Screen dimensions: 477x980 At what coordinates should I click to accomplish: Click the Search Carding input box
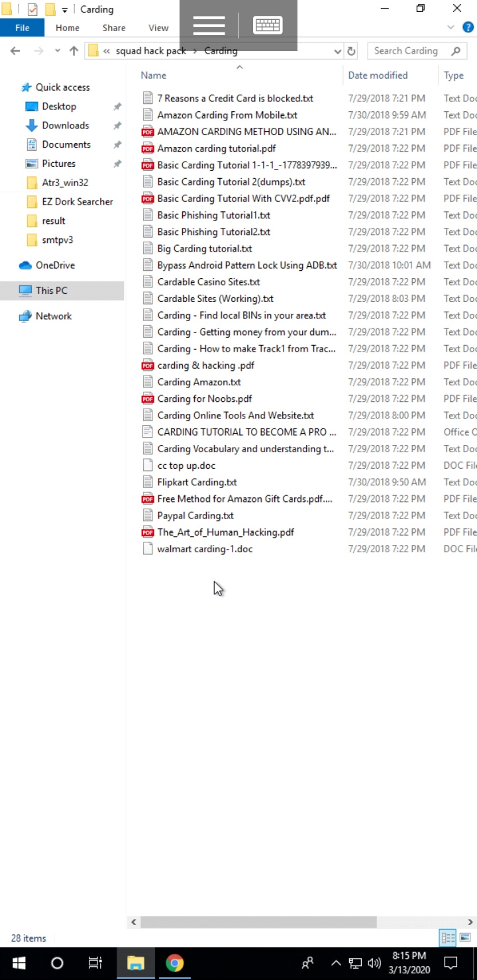(x=405, y=51)
